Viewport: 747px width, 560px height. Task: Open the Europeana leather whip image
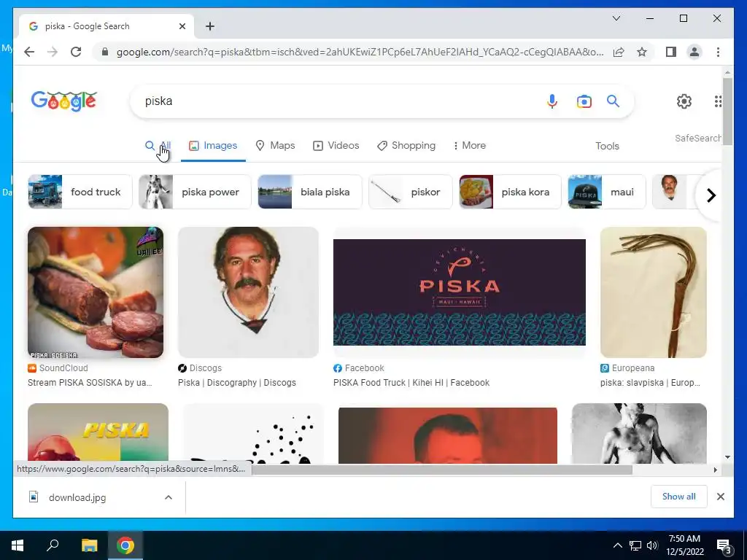pos(653,292)
